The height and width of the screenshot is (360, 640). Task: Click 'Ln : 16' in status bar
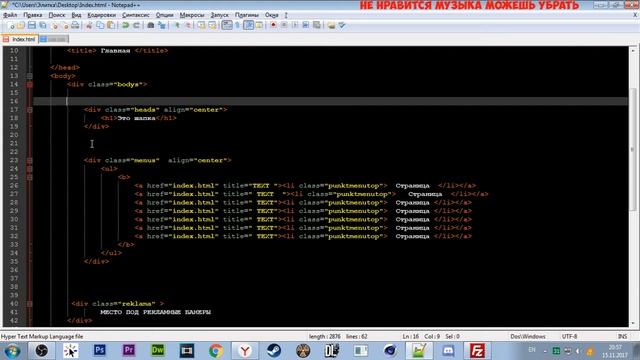click(x=411, y=337)
